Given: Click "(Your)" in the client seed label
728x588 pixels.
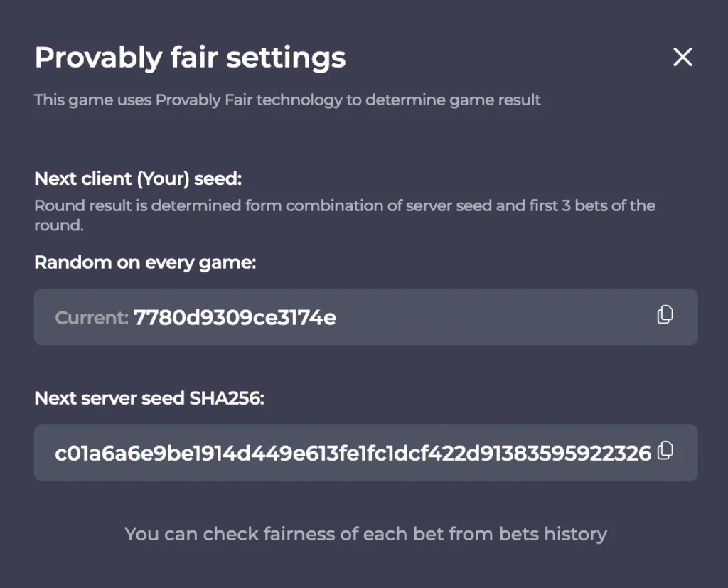Looking at the screenshot, I should pyautogui.click(x=164, y=178).
